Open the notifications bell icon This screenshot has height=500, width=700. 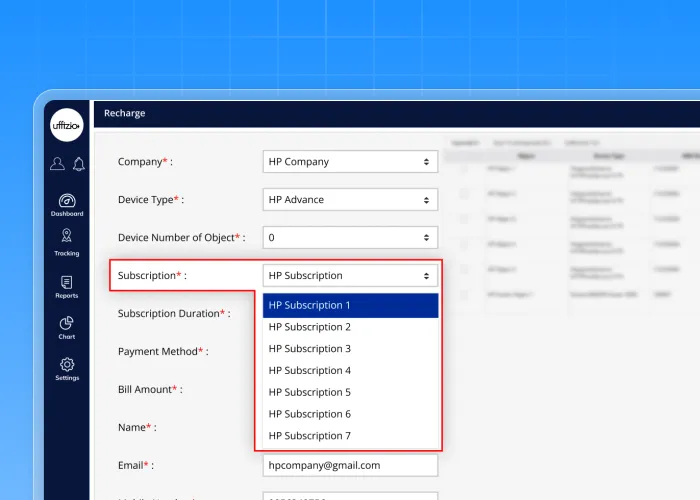[x=78, y=164]
